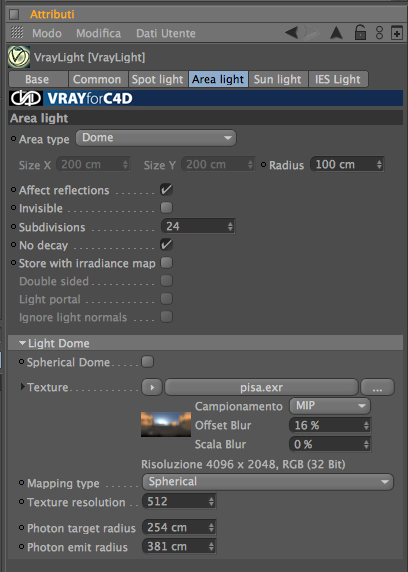This screenshot has height=572, width=408.
Task: Click the pisa.exr texture preview thumbnail
Action: click(x=166, y=424)
